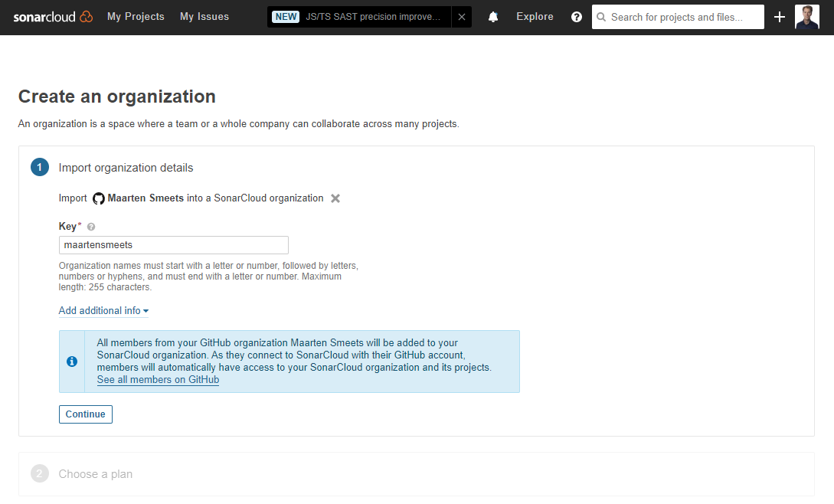Viewport: 834px width, 504px height.
Task: Open My Issues page
Action: (x=204, y=17)
